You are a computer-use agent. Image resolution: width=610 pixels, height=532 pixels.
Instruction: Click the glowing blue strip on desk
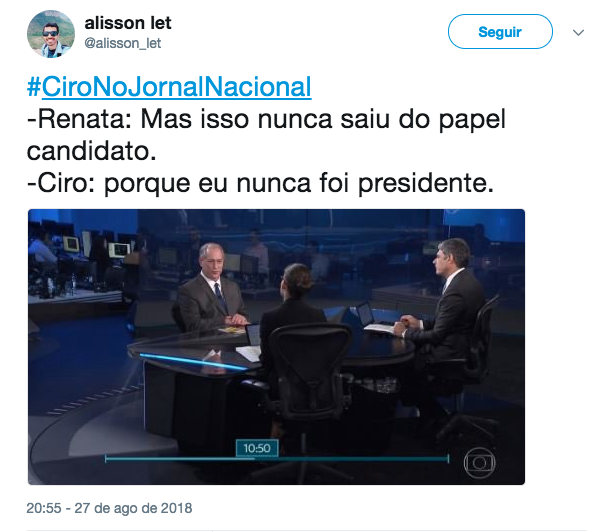(193, 361)
